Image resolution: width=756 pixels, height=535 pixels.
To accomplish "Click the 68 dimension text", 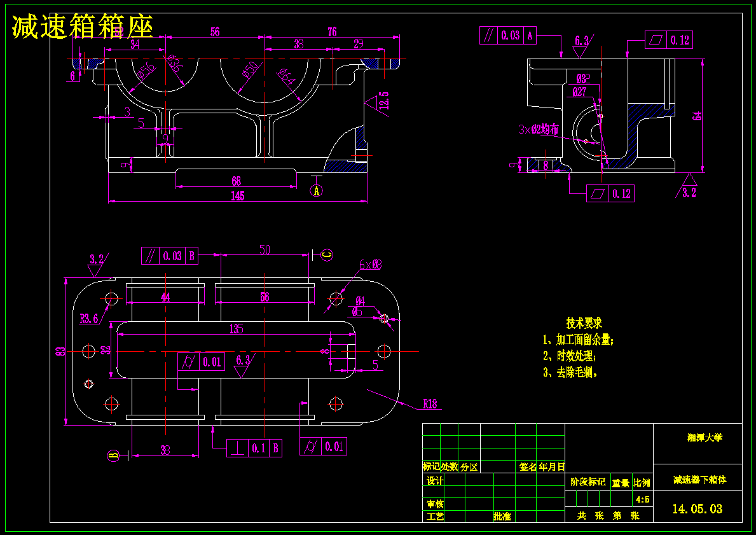I will click(x=237, y=181).
